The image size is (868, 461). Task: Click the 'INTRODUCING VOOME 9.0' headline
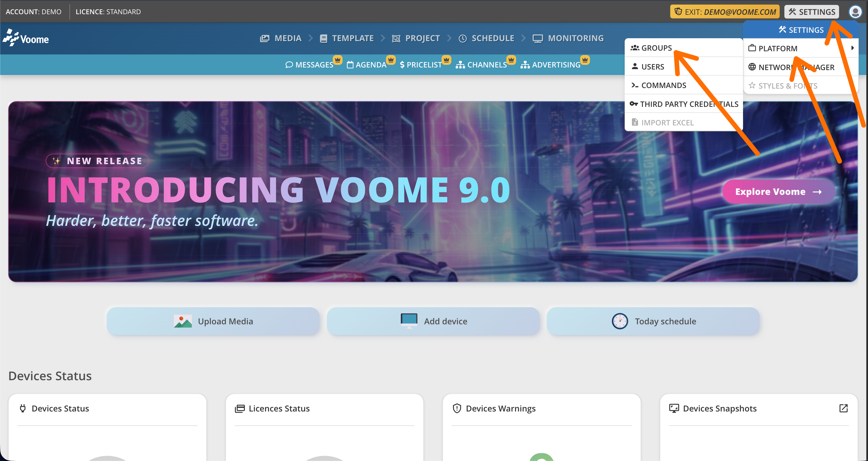pos(278,190)
